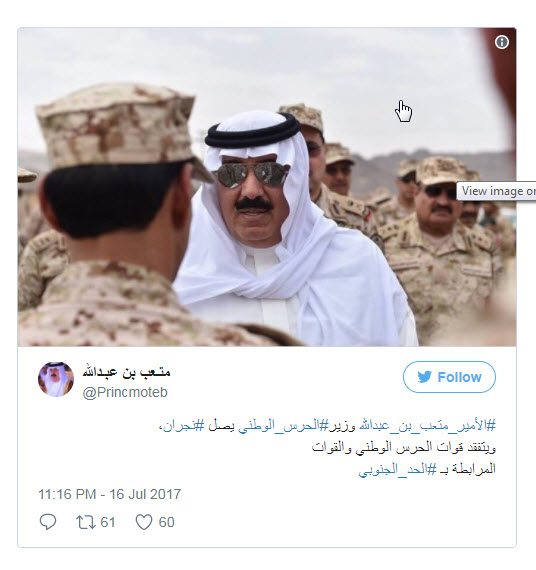Click the retweet count 61
Image resolution: width=536 pixels, height=570 pixels.
pyautogui.click(x=108, y=522)
